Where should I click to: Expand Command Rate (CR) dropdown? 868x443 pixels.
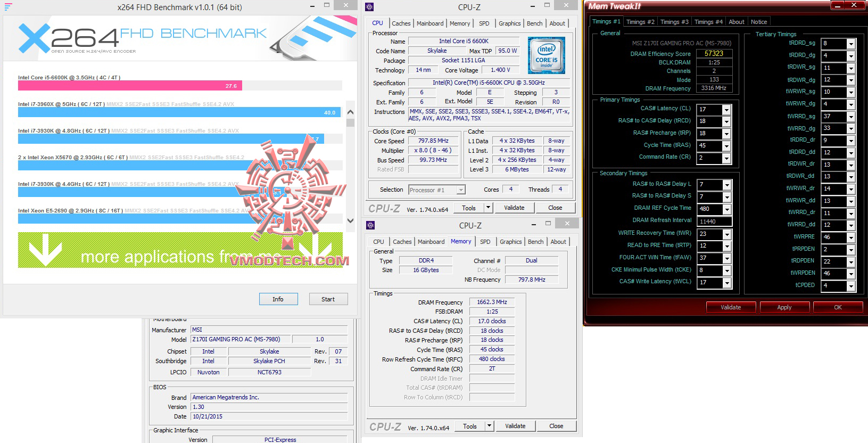point(727,158)
